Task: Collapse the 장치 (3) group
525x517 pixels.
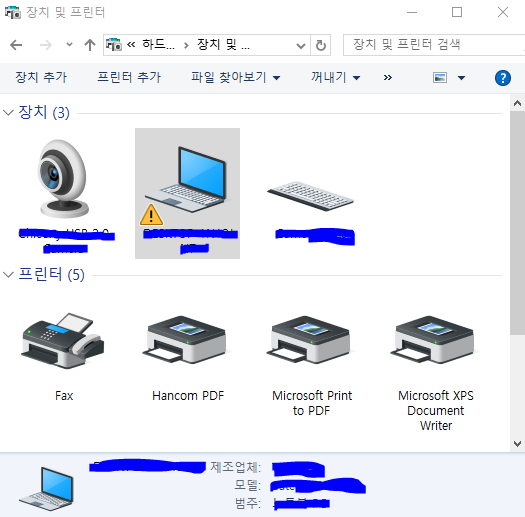Action: [x=8, y=113]
